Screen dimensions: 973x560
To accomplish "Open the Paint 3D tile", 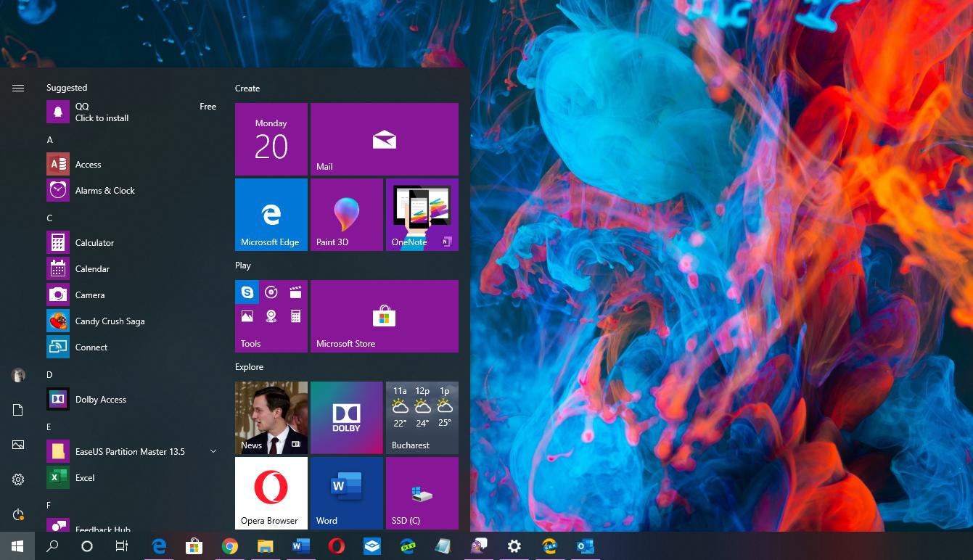I will coord(346,215).
